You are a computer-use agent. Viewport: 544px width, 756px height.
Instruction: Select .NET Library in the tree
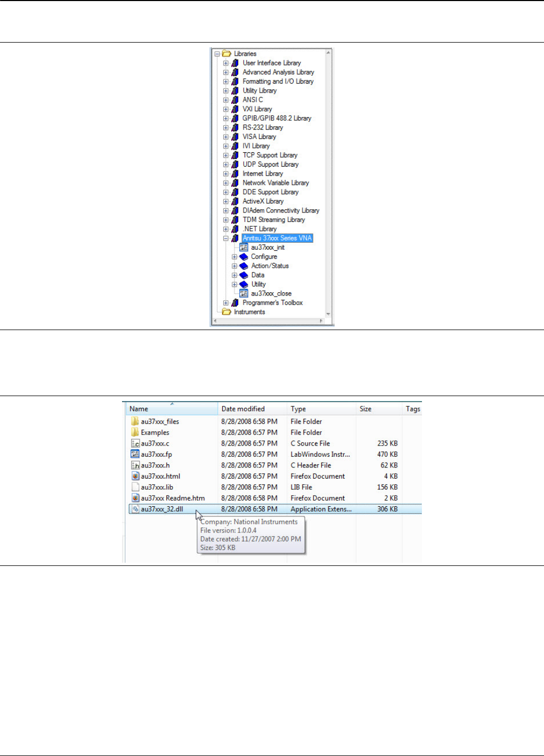click(260, 229)
